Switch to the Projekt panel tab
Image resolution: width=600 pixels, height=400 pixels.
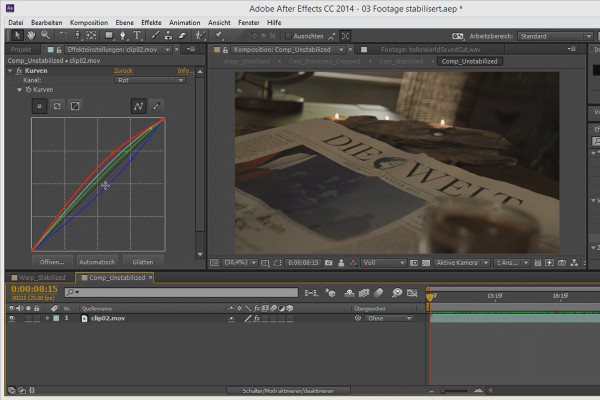tap(21, 50)
